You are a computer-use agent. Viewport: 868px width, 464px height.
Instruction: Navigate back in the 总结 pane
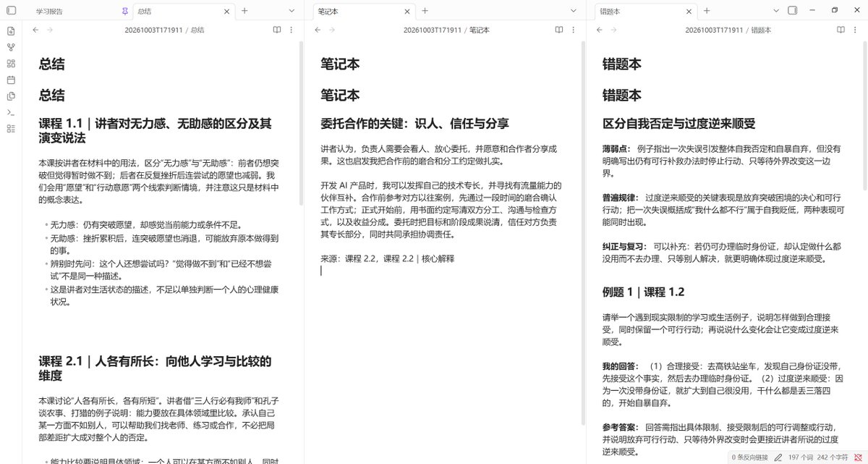pyautogui.click(x=35, y=30)
